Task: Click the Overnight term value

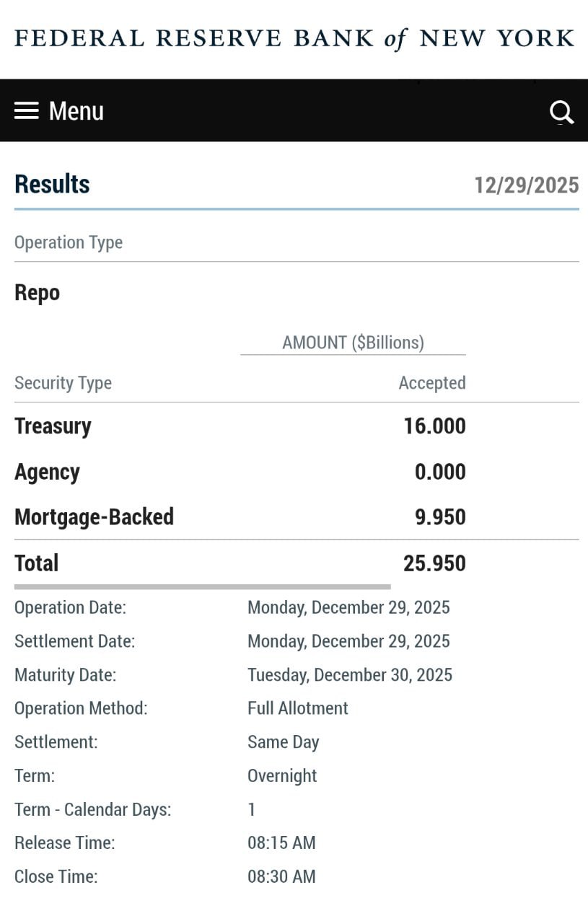Action: (x=282, y=776)
